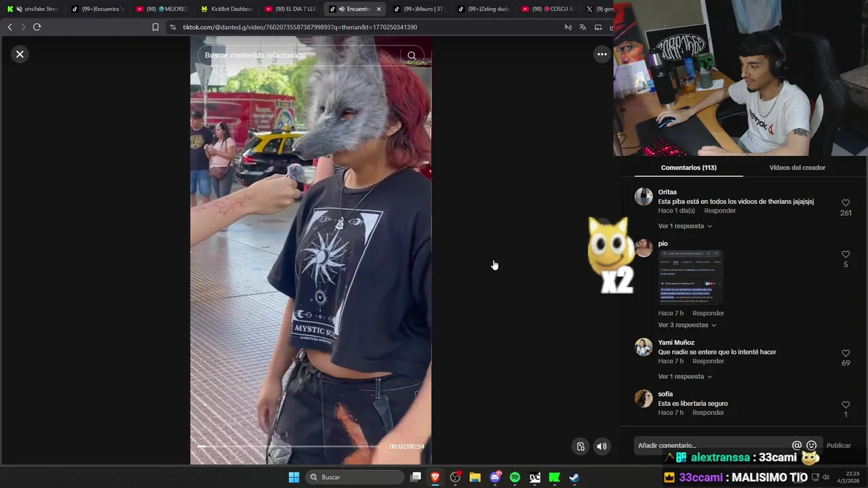Open Steam from the taskbar
This screenshot has height=488, width=868.
[x=574, y=477]
